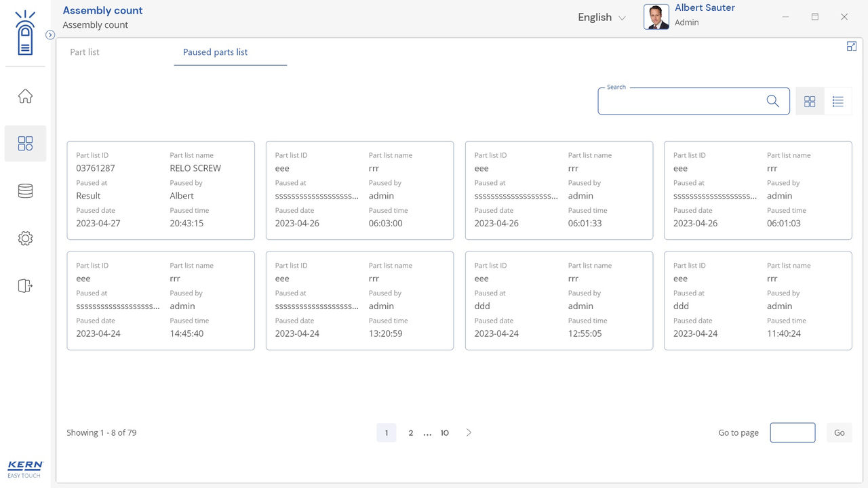
Task: Click Albert Sauter's profile picture
Action: [656, 17]
